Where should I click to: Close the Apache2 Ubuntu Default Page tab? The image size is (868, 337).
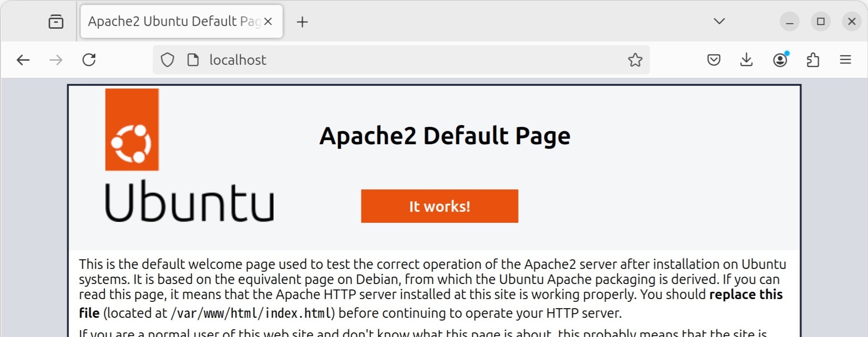(x=268, y=21)
